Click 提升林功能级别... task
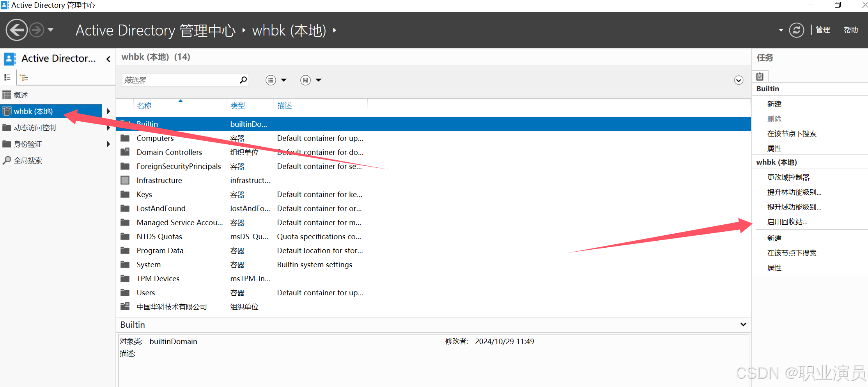Viewport: 868px width, 387px height. pyautogui.click(x=794, y=192)
